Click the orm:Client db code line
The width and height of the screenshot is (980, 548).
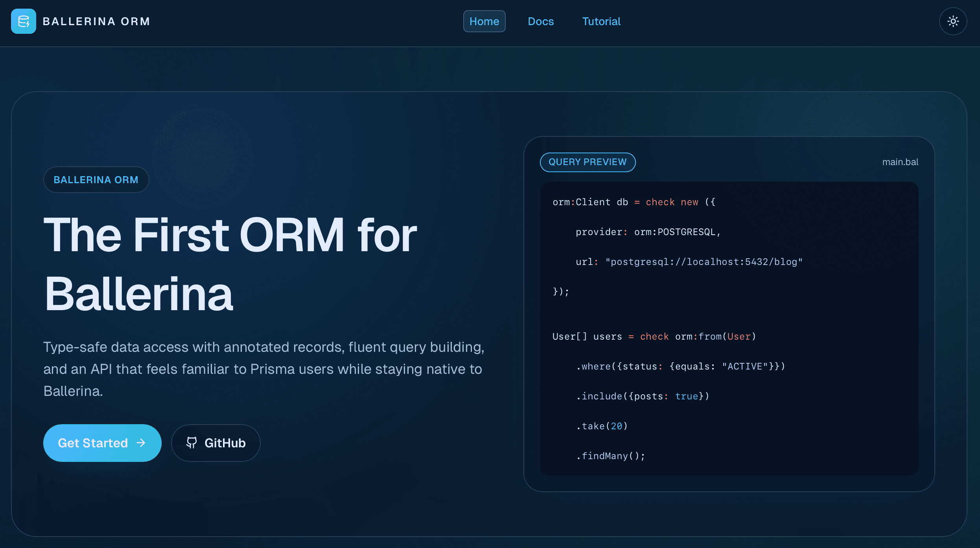pyautogui.click(x=633, y=202)
